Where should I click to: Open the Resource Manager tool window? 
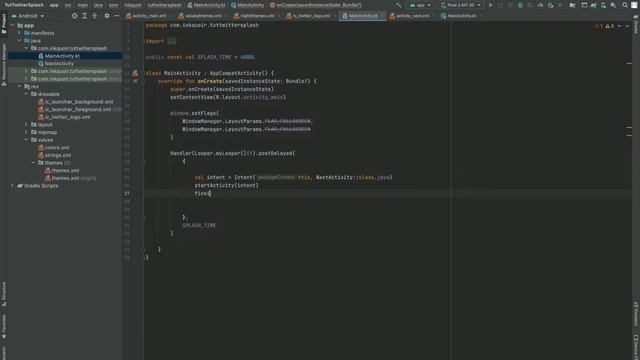click(4, 64)
